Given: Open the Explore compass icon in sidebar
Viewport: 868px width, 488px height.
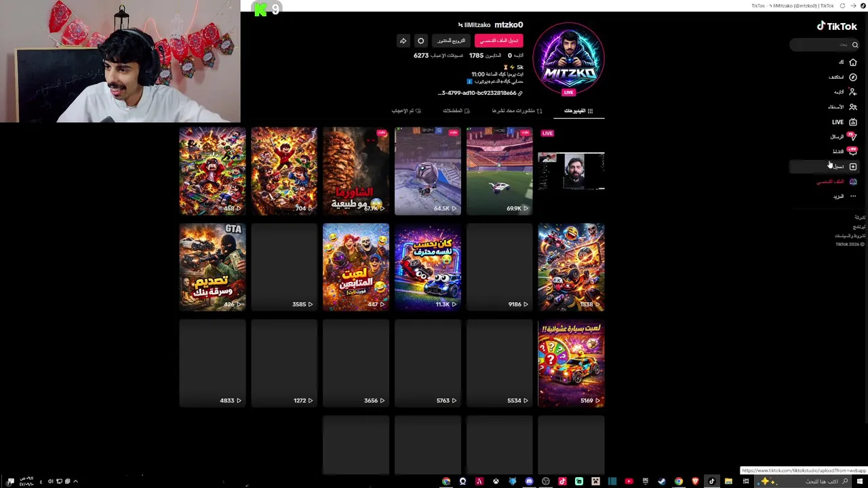Looking at the screenshot, I should click(853, 77).
